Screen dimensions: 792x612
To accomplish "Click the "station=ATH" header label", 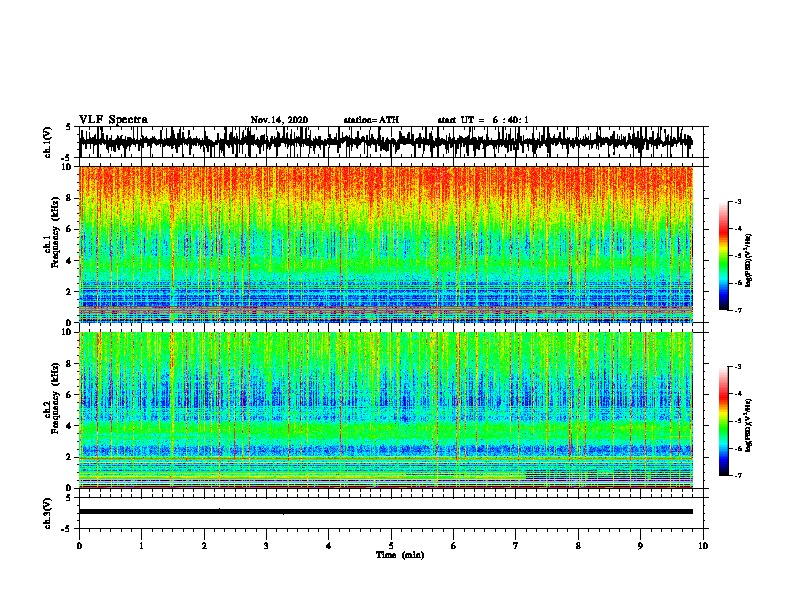I will pos(371,120).
